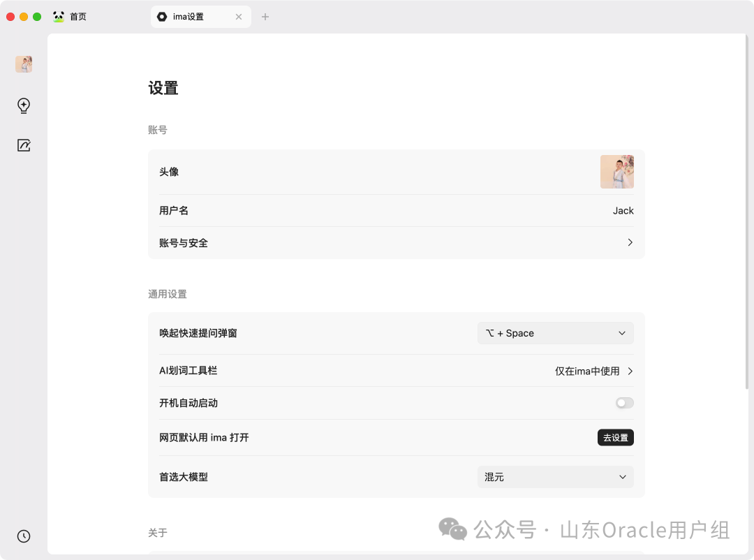Viewport: 754px width, 560px height.
Task: Add a new tab with plus icon
Action: (x=265, y=17)
